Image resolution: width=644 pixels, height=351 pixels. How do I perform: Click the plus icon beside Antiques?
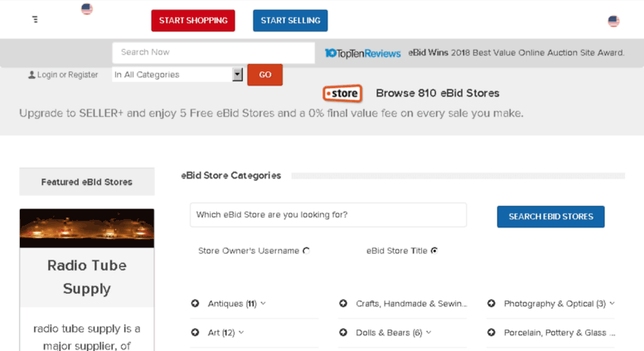195,304
